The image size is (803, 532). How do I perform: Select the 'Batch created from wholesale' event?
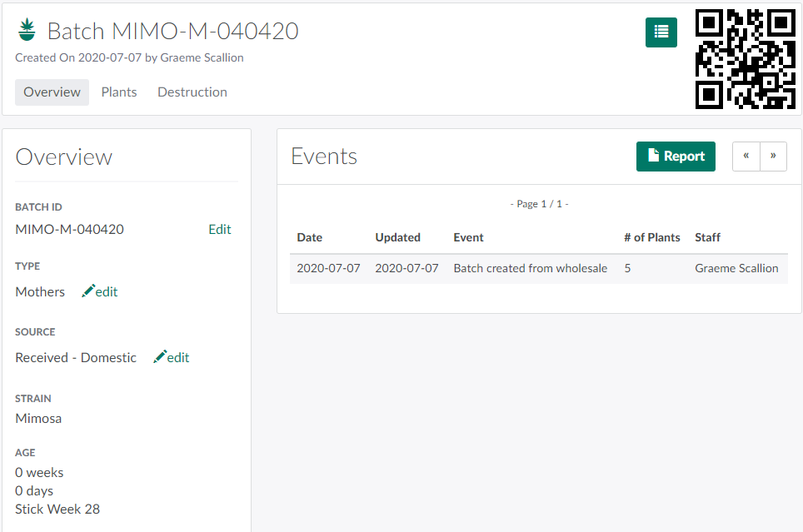point(530,268)
